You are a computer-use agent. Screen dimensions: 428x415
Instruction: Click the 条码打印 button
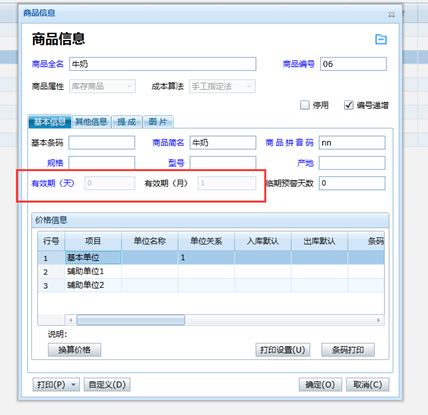tap(348, 350)
